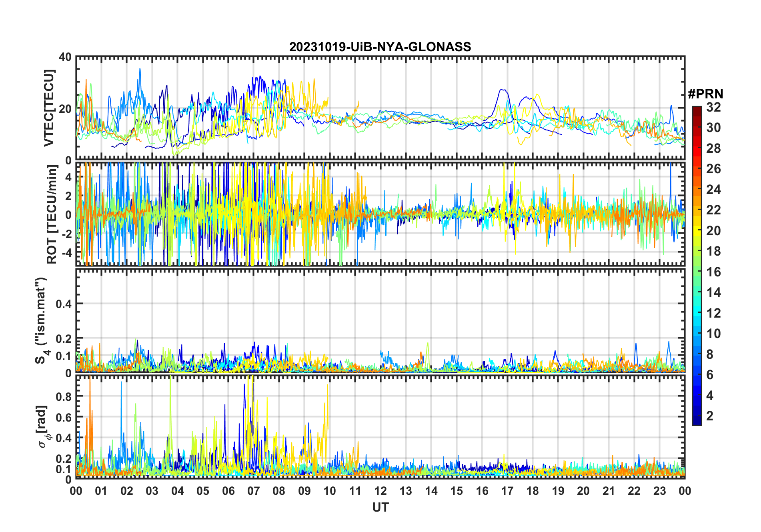Screen dimensions: 761x532
Task: Choose hour tick 14 on UT axis
Action: [x=431, y=491]
